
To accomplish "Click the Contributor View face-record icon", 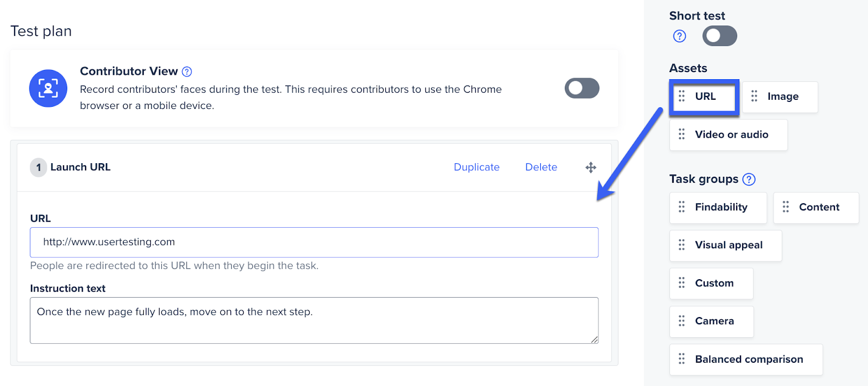I will [x=48, y=88].
